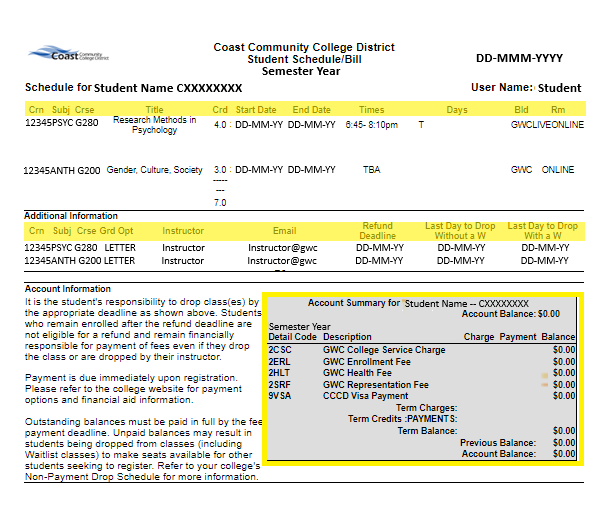
Task: Click the 'User Name:' label
Action: [502, 87]
